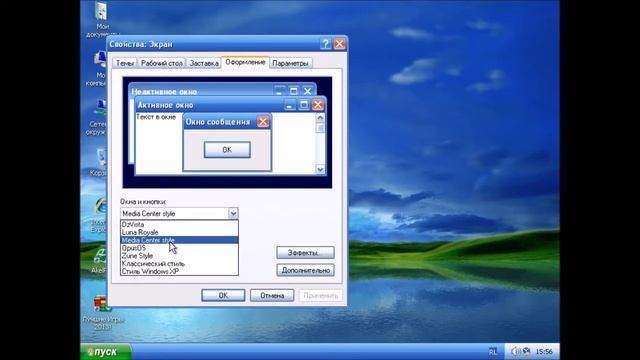Open Мои документы desktop icon
This screenshot has width=640, height=360.
(x=101, y=20)
